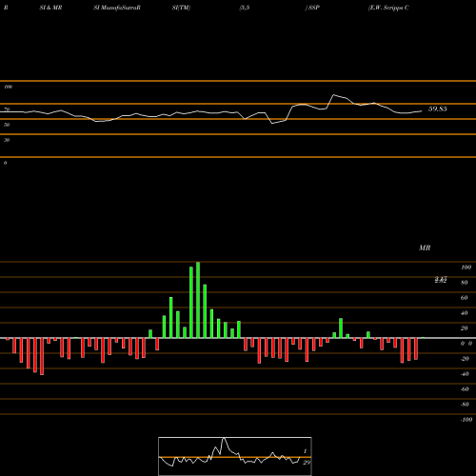Click the mini overview chart thumbnail

pyautogui.click(x=235, y=456)
